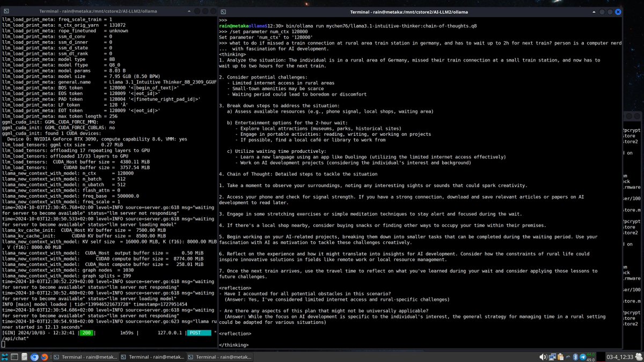The width and height of the screenshot is (644, 362).
Task: Open the clipboard manager tray icon
Action: coord(560,357)
